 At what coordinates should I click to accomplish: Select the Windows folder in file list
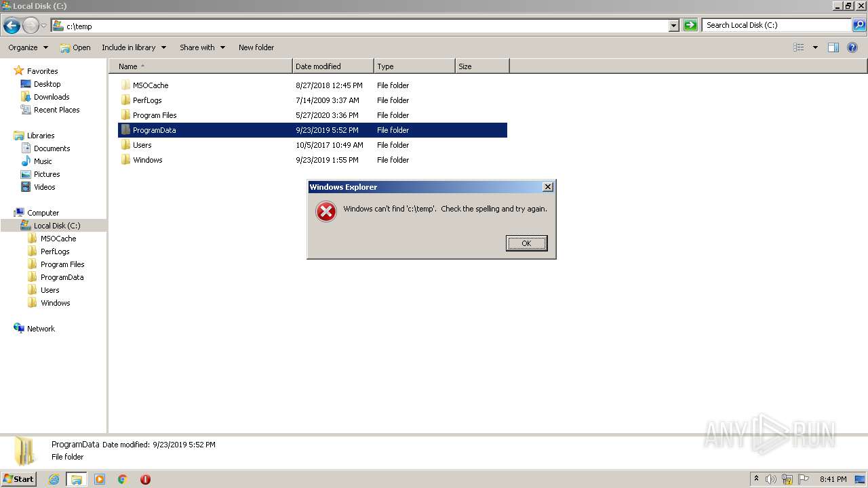(147, 160)
